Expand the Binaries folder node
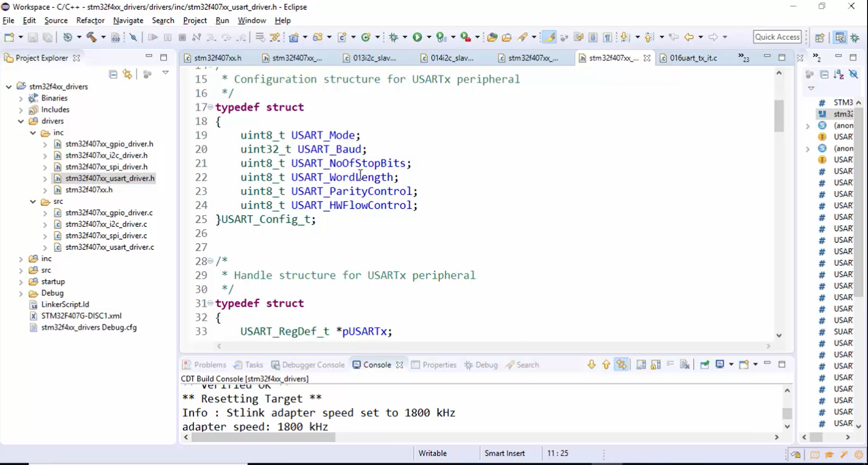Viewport: 868px width, 465px height. (x=21, y=98)
